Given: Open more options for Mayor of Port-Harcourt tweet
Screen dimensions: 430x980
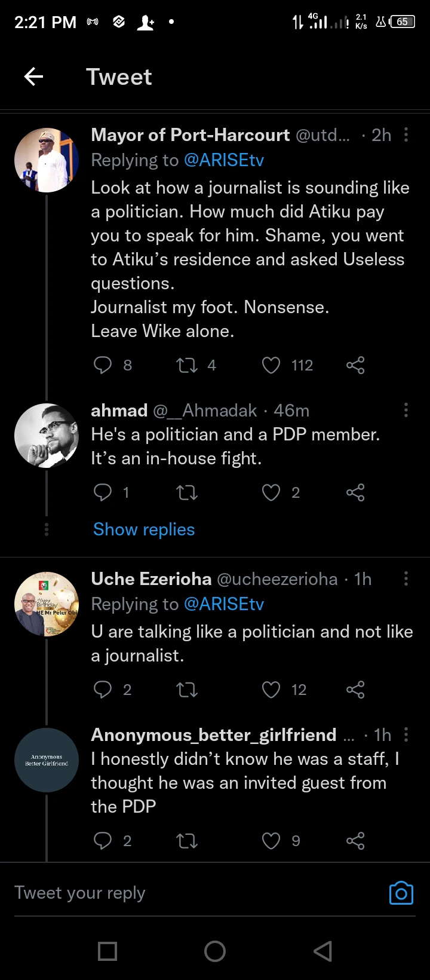Looking at the screenshot, I should (406, 134).
